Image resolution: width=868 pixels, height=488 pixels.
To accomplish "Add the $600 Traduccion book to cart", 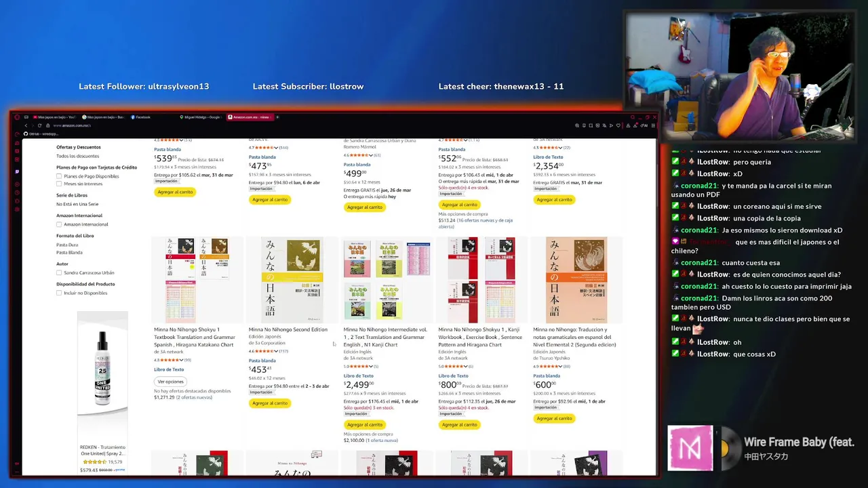I will (554, 418).
